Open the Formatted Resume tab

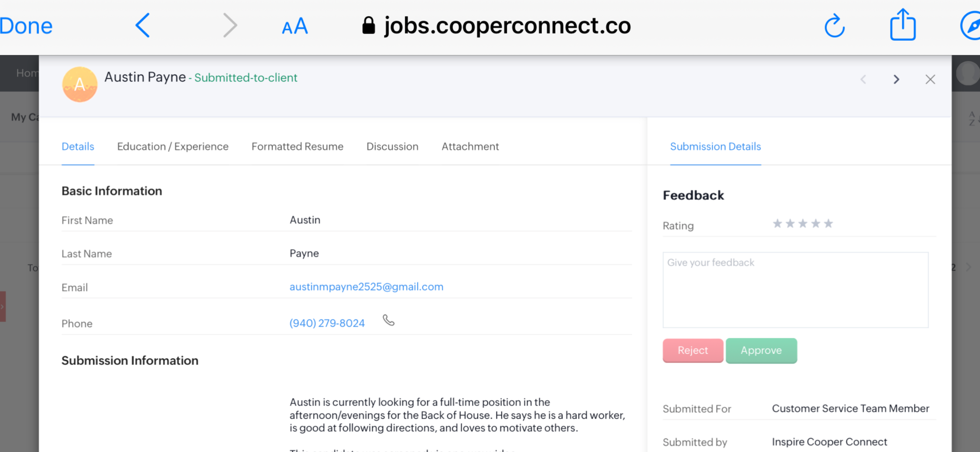pyautogui.click(x=297, y=146)
